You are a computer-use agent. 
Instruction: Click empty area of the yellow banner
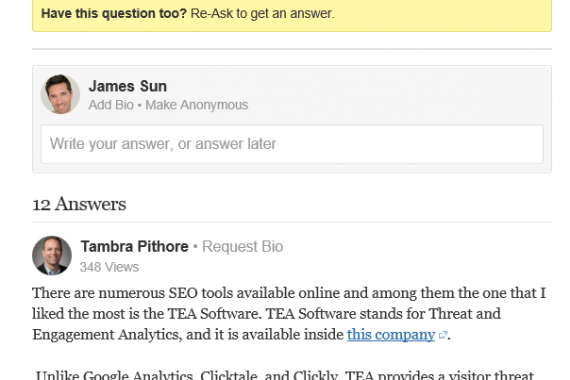coord(443,13)
